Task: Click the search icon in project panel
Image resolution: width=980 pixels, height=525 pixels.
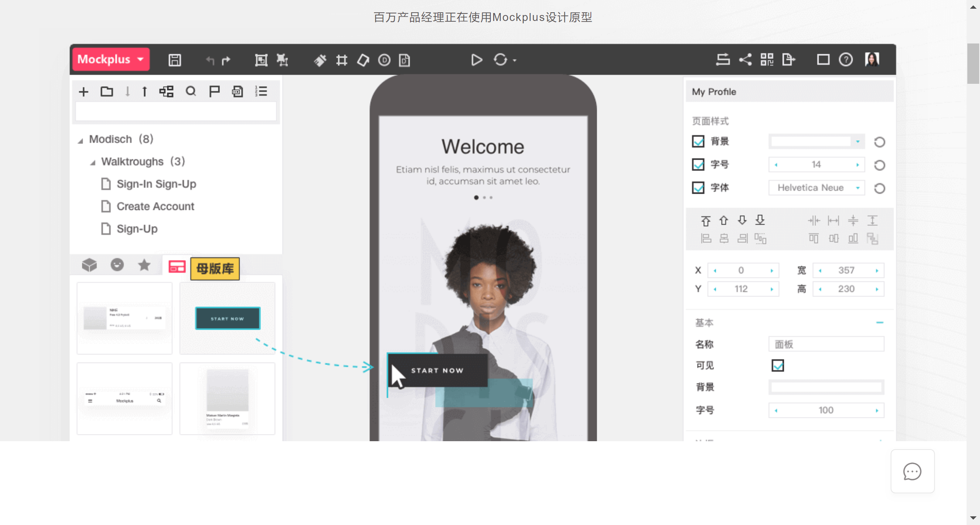Action: tap(191, 92)
